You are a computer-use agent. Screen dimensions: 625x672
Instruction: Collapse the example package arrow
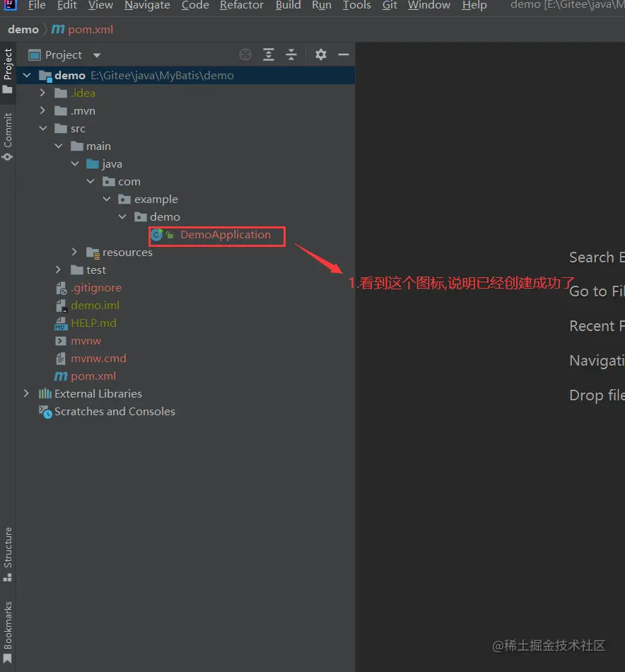[107, 199]
